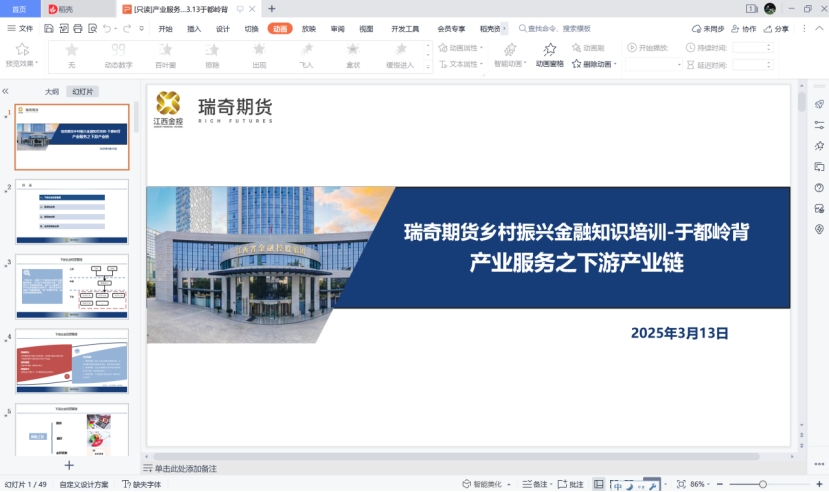829x492 pixels.
Task: Select the 飞入 fly-in animation effect
Action: (306, 55)
